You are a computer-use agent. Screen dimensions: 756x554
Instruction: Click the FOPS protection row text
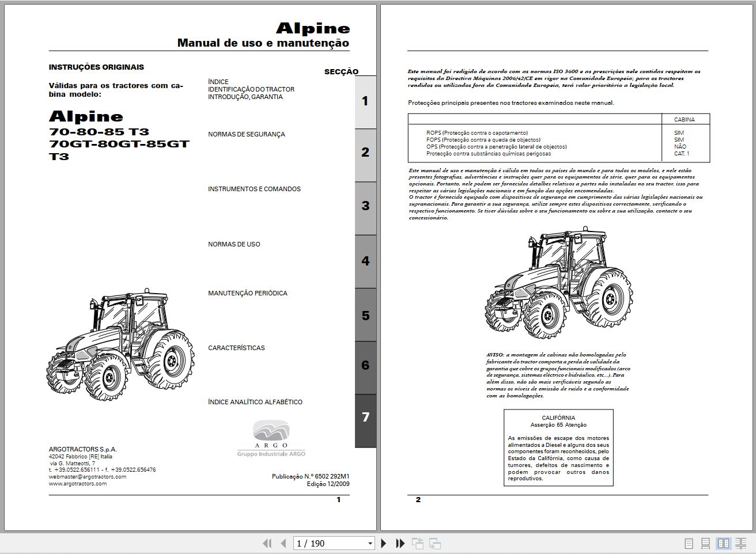click(x=483, y=140)
